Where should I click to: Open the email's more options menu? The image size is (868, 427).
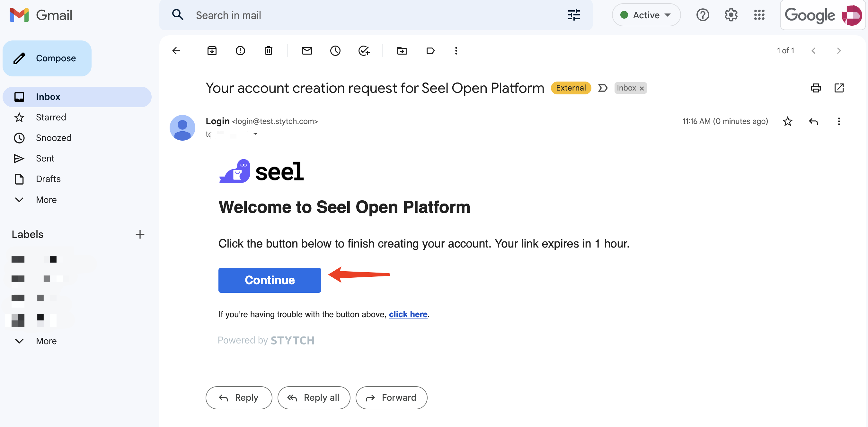tap(839, 122)
